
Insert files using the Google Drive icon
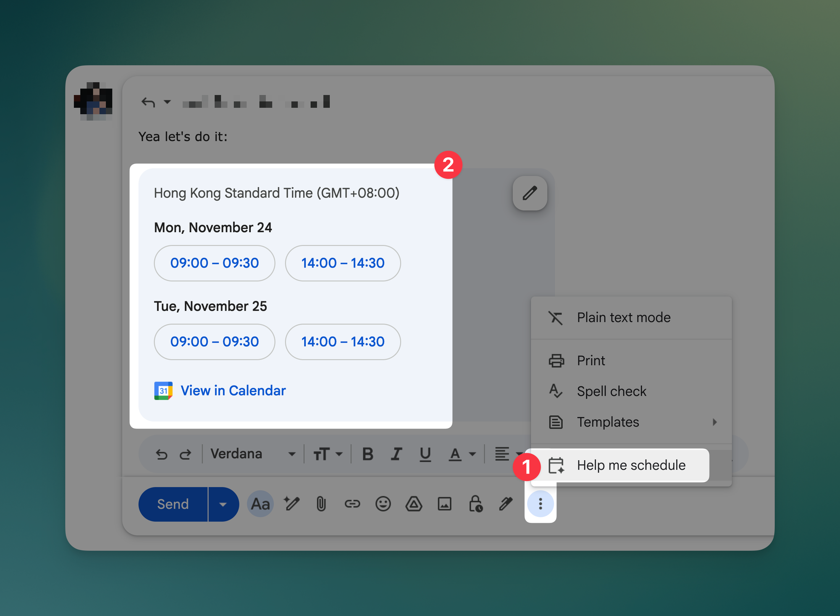(x=414, y=504)
